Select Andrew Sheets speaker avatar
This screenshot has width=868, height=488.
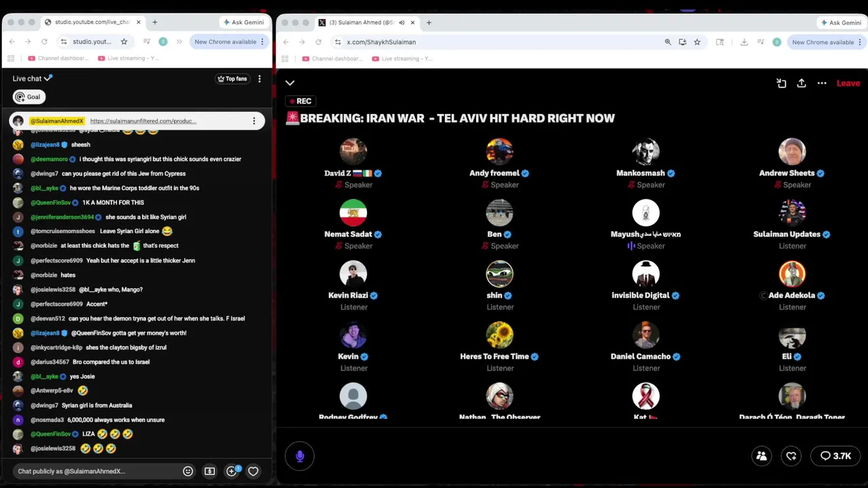coord(792,152)
